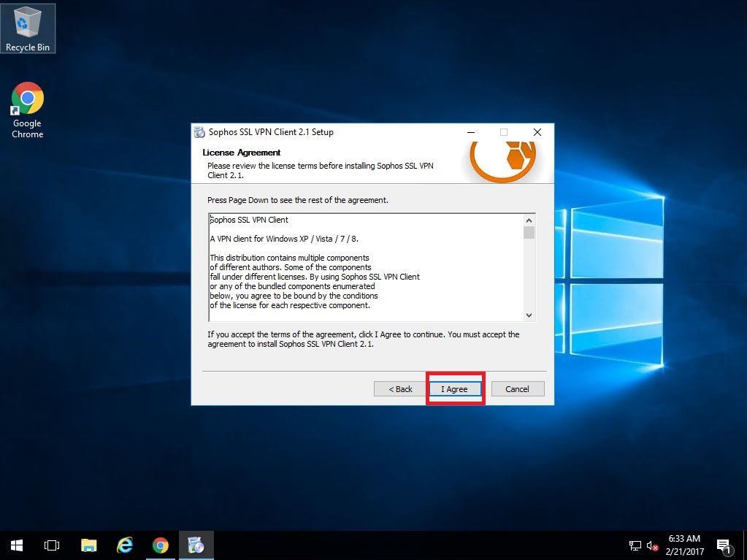The width and height of the screenshot is (747, 560).
Task: Click the installer icon in title bar
Action: click(199, 132)
